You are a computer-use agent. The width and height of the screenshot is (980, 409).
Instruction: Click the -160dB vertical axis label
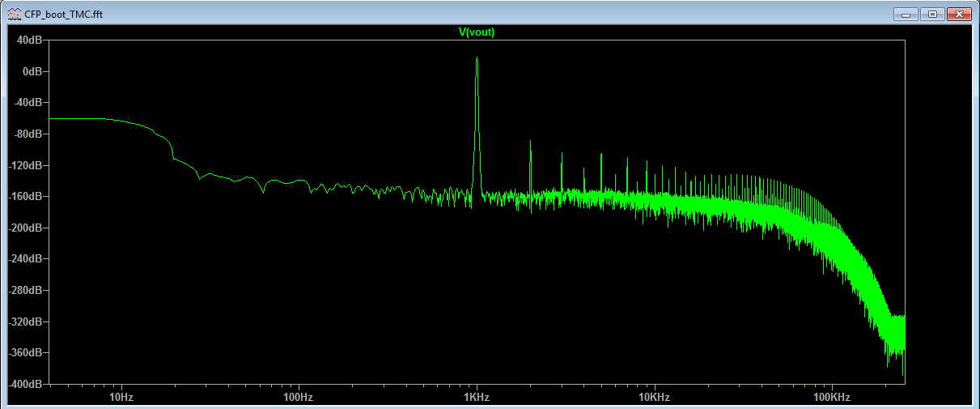point(26,197)
